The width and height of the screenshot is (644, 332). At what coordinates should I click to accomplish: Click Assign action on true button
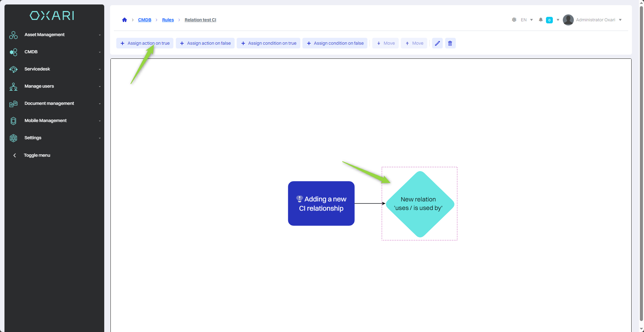point(145,43)
